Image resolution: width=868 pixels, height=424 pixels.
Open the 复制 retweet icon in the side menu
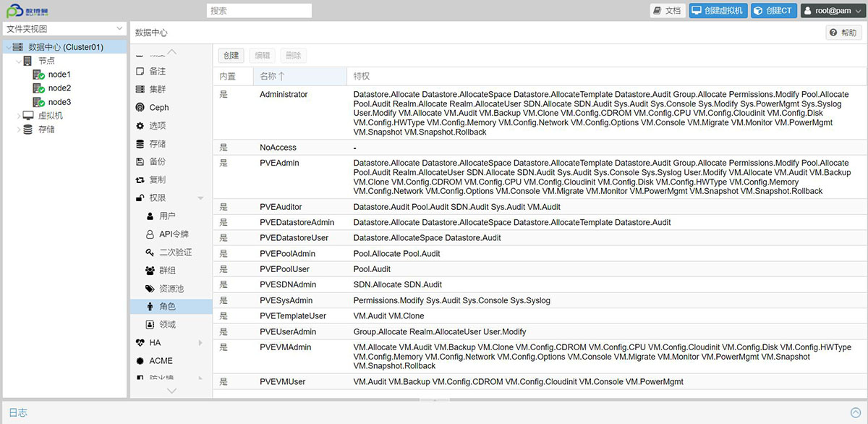[140, 180]
